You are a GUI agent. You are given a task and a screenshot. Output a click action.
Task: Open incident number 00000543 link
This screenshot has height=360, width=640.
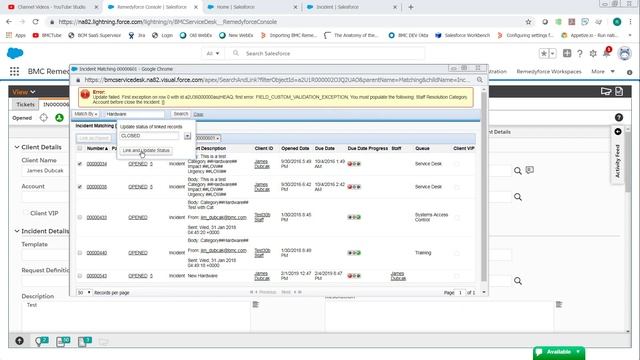pos(97,276)
